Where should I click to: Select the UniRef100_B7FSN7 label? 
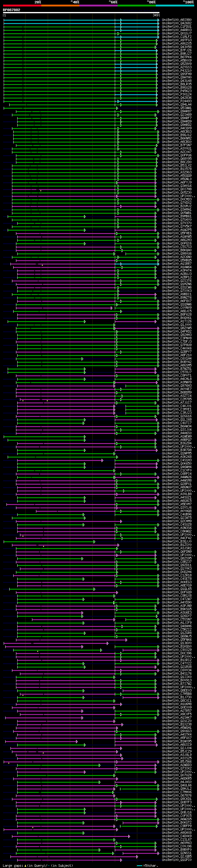[x=177, y=145]
